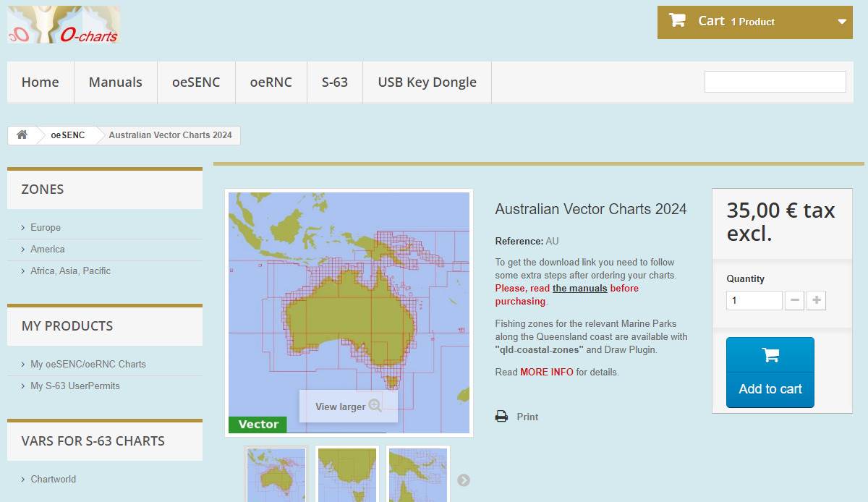Image resolution: width=868 pixels, height=502 pixels.
Task: Click the magnifier icon on View larger
Action: click(x=375, y=406)
